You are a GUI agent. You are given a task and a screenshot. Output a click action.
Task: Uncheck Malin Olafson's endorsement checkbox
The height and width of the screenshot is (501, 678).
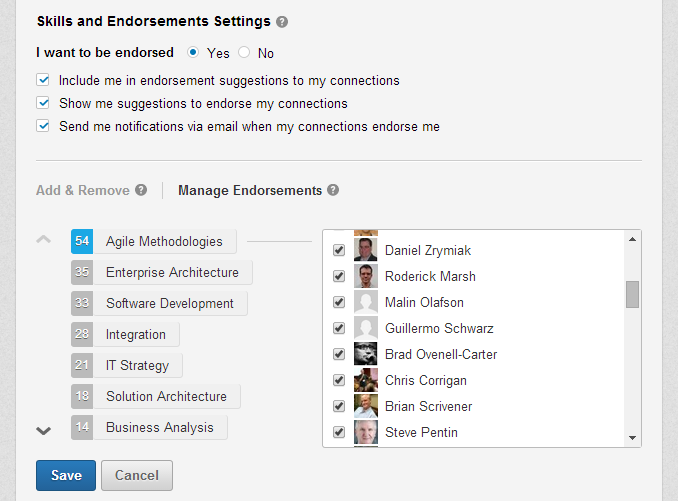coord(339,302)
